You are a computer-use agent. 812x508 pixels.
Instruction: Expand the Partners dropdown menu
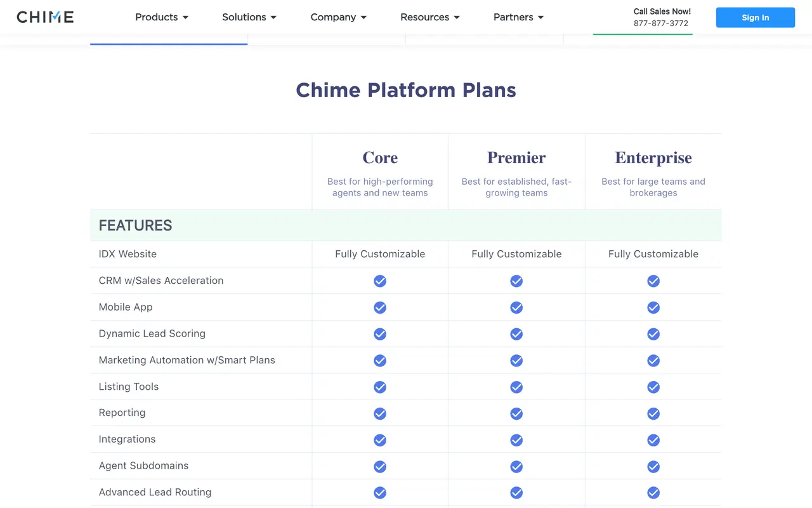click(519, 17)
